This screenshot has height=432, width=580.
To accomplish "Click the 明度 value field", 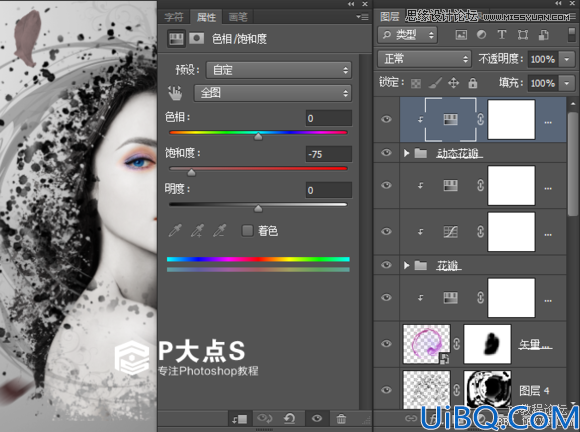I will [x=328, y=190].
